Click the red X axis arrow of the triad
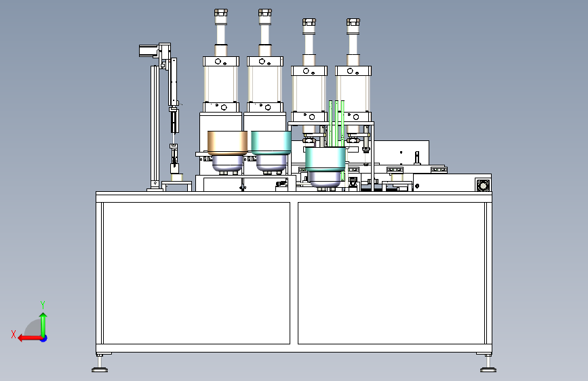 coord(29,338)
